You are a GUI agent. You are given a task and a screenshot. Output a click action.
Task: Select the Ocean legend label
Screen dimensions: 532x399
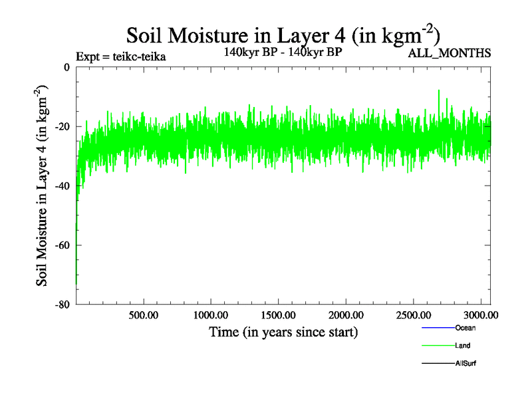coord(465,328)
